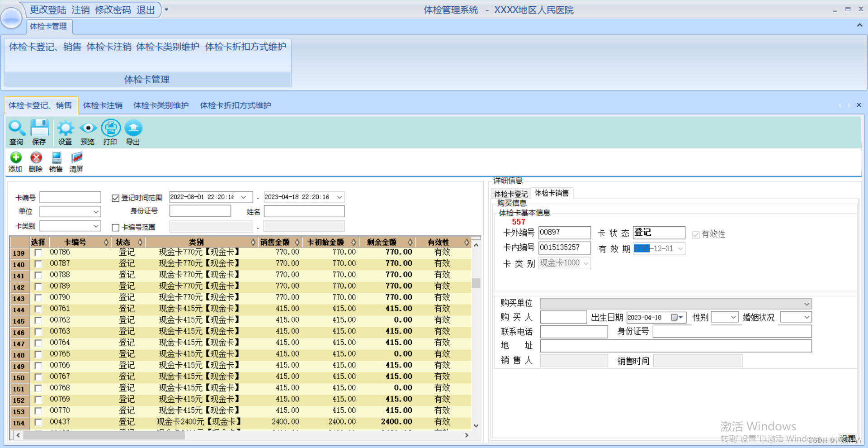This screenshot has height=448, width=868.
Task: Click the 保存 save disk icon
Action: point(39,128)
